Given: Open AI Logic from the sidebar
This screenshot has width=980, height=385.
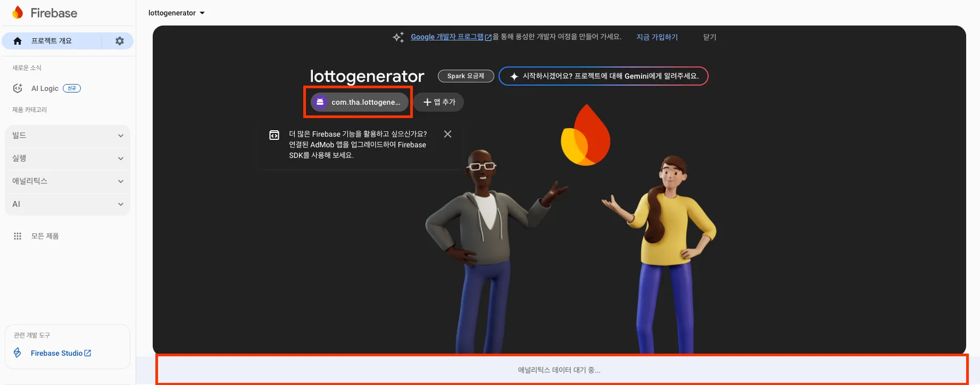Looking at the screenshot, I should [x=45, y=88].
